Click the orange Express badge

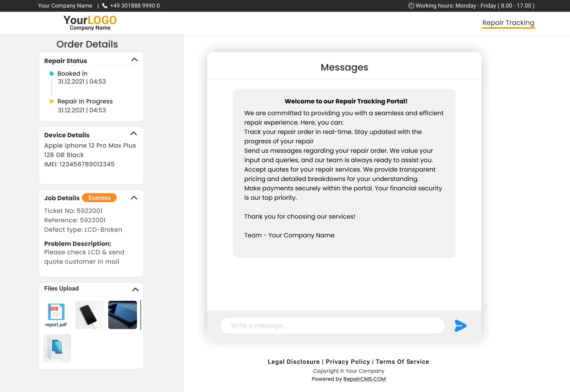[99, 198]
